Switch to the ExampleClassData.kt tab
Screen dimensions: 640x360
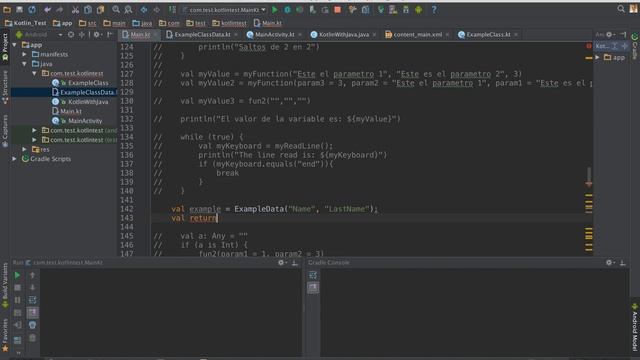click(199, 35)
